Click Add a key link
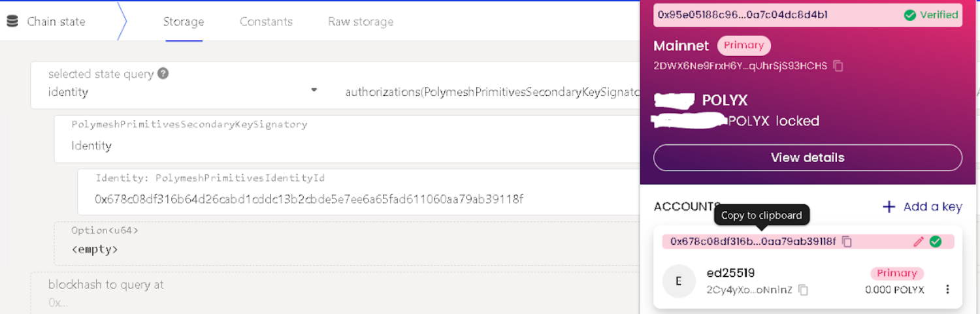The image size is (980, 314). (922, 207)
